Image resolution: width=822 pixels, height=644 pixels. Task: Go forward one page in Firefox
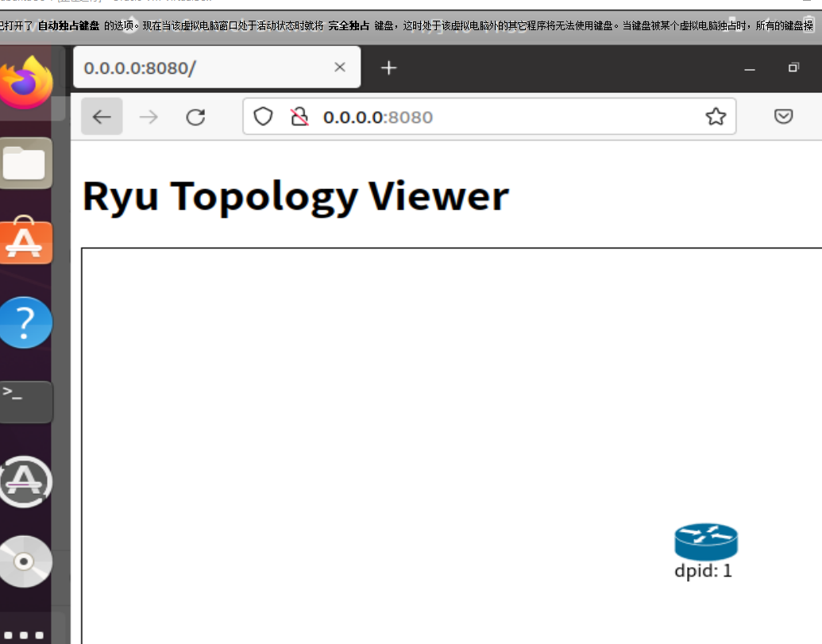pyautogui.click(x=149, y=116)
